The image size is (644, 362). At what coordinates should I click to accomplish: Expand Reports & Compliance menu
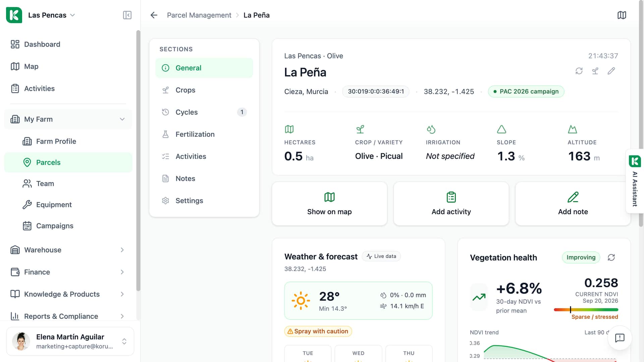click(68, 316)
